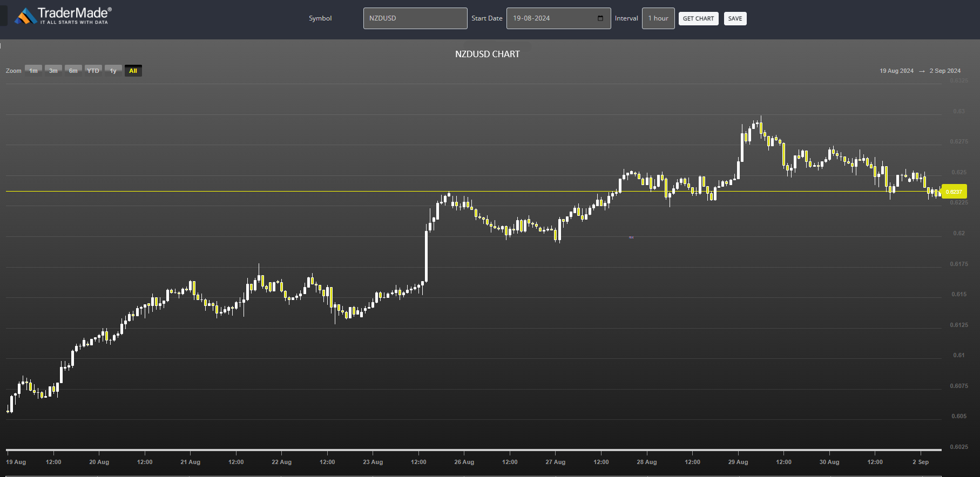Click the 23 Aug x-axis label
Viewport: 980px width, 477px height.
click(x=373, y=462)
